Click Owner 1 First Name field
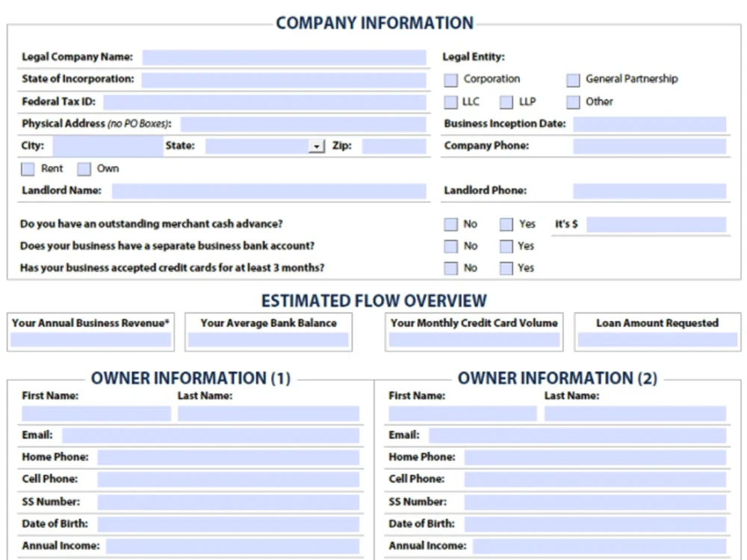The height and width of the screenshot is (560, 747). click(96, 414)
